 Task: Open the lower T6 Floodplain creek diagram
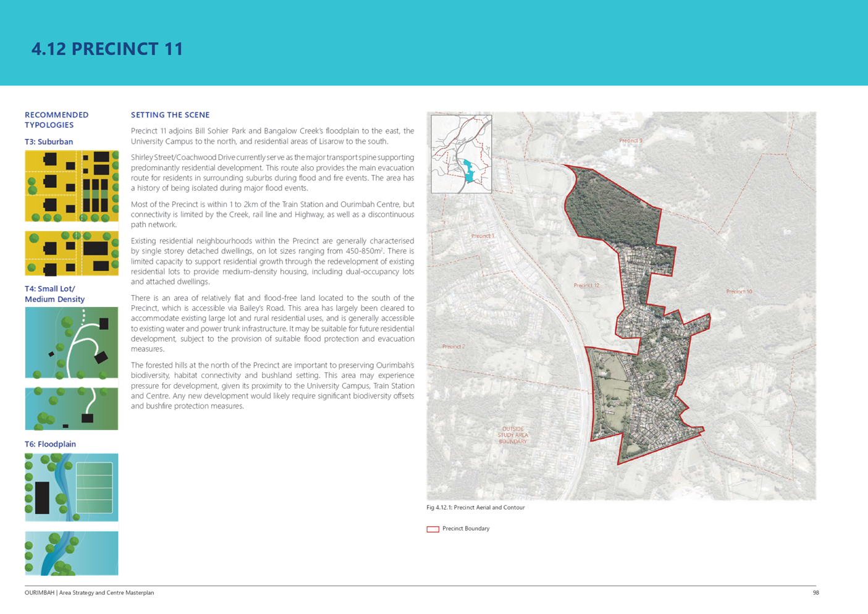(x=72, y=553)
